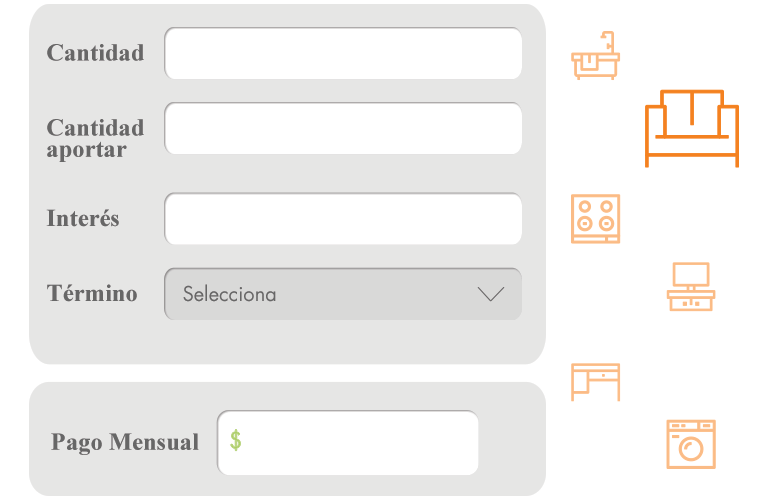Click the "Término" label text
This screenshot has height=500, width=770.
click(x=92, y=294)
